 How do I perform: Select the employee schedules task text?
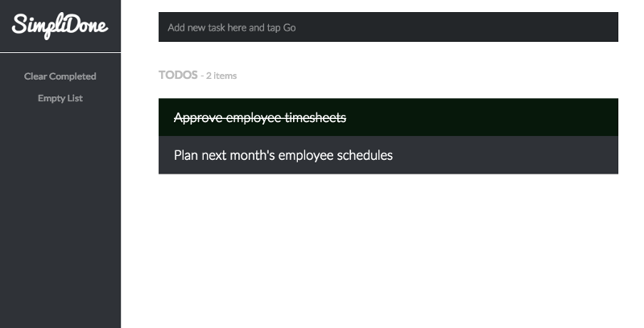coord(283,155)
